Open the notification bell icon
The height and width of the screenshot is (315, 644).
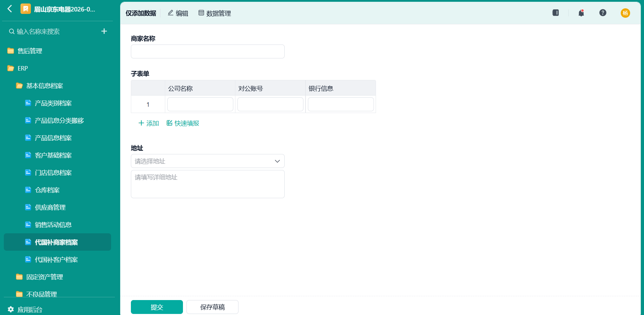tap(581, 13)
